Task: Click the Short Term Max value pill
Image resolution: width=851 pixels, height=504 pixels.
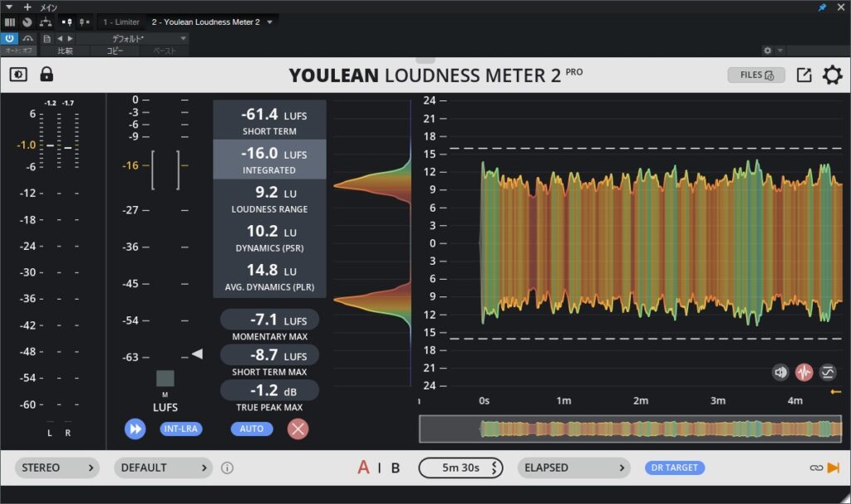Action: [x=270, y=355]
